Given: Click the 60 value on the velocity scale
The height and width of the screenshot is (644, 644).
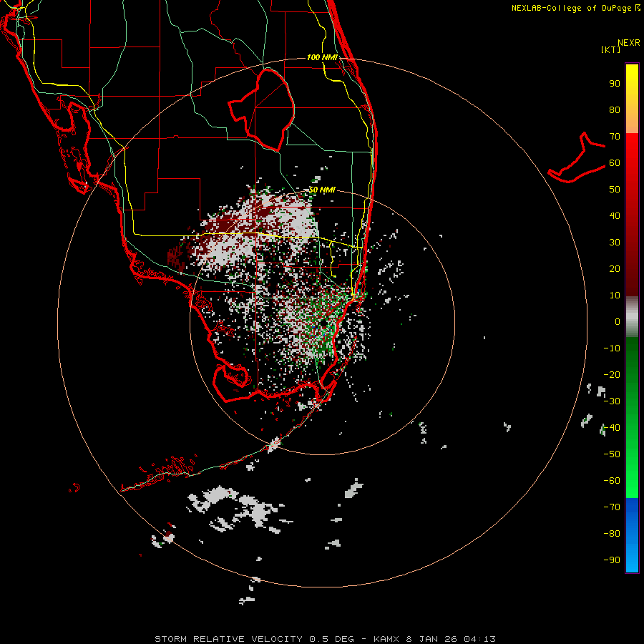Looking at the screenshot, I should click(x=615, y=163).
